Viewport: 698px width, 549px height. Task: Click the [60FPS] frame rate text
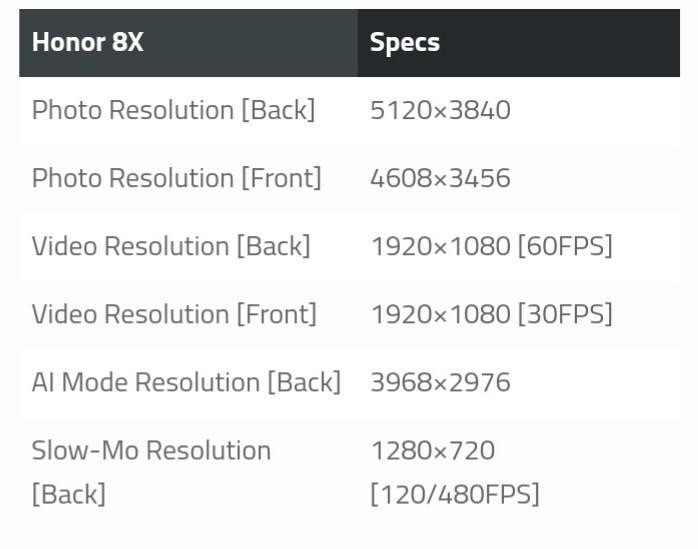coord(565,246)
